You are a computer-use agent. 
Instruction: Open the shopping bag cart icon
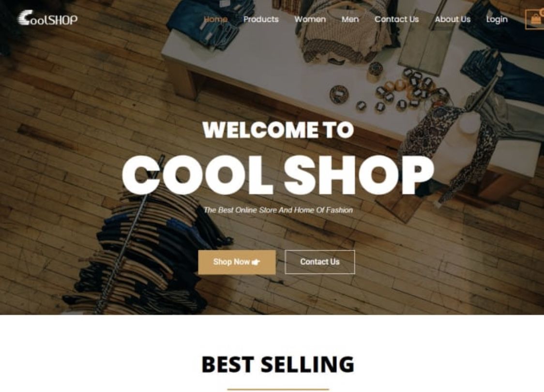[x=535, y=19]
